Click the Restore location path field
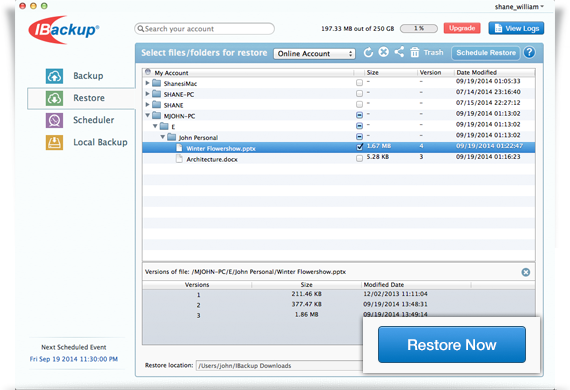The width and height of the screenshot is (570, 390). (280, 366)
